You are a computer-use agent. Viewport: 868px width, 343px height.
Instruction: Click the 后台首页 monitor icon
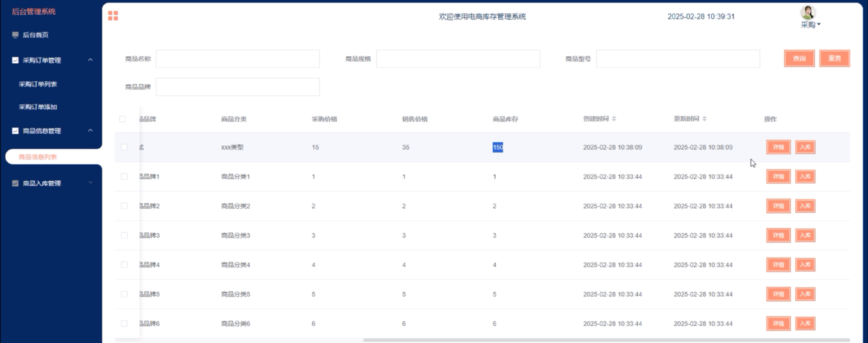[15, 35]
